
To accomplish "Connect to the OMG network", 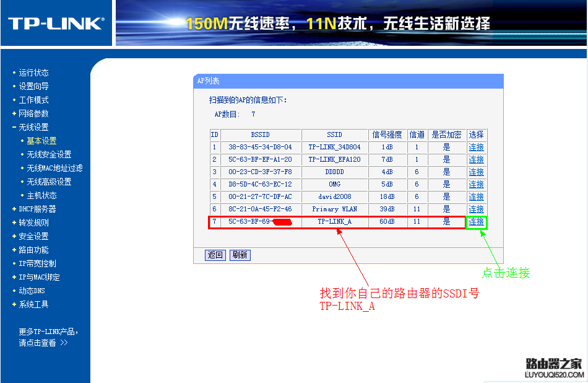I will 476,184.
